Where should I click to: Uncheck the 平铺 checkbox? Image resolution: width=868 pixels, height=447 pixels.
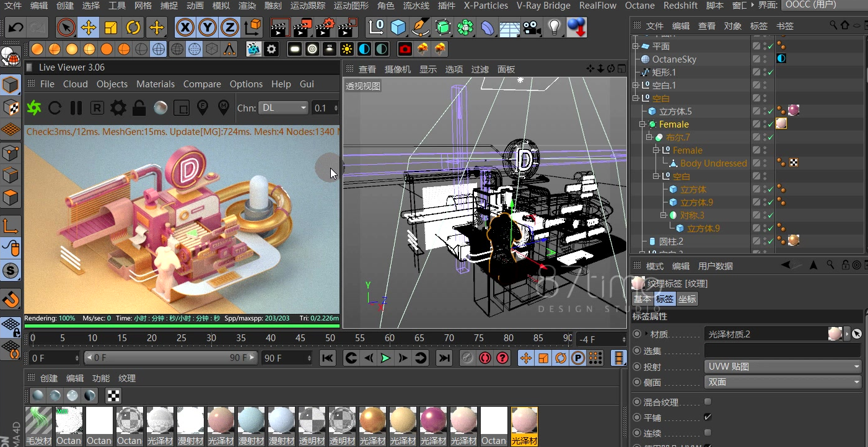click(708, 417)
